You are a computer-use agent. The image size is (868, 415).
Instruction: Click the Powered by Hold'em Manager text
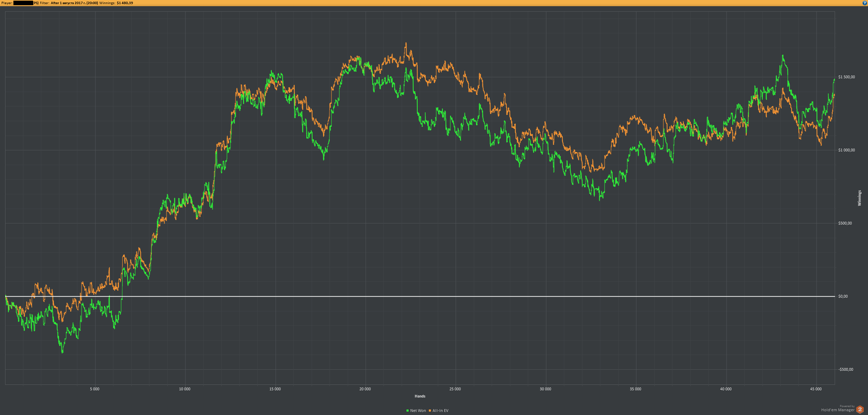pos(838,410)
